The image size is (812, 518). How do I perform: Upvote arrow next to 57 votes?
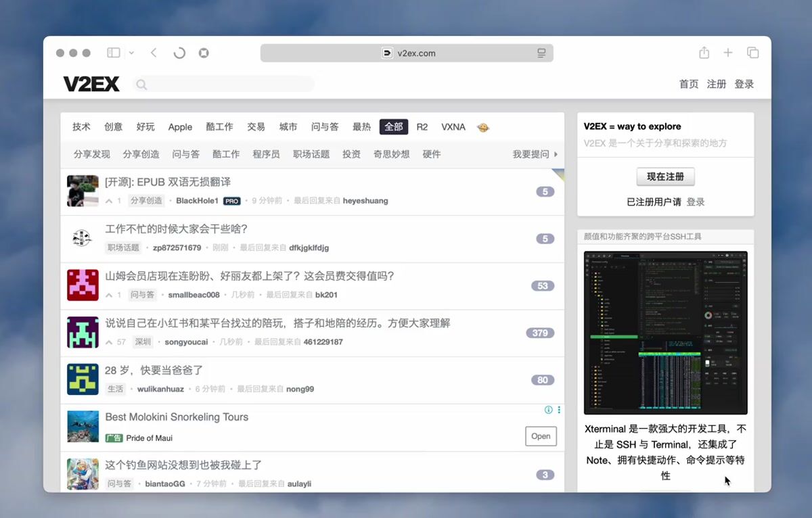pos(109,342)
